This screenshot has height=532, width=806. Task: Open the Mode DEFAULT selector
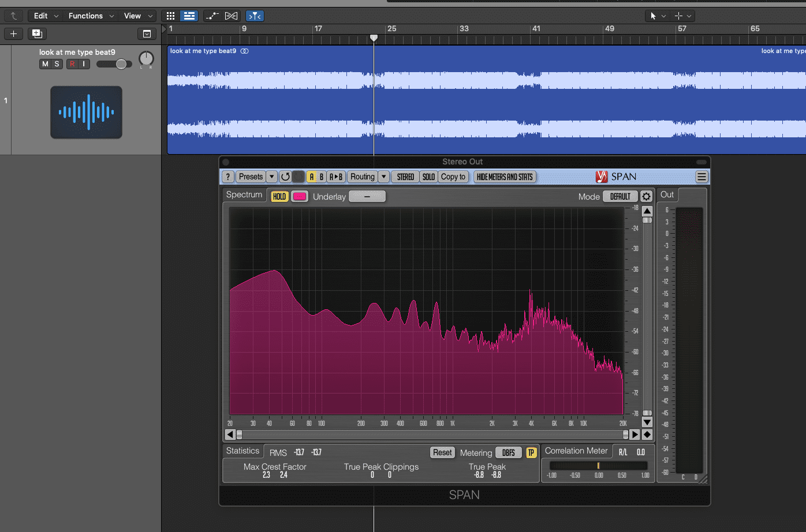coord(620,196)
